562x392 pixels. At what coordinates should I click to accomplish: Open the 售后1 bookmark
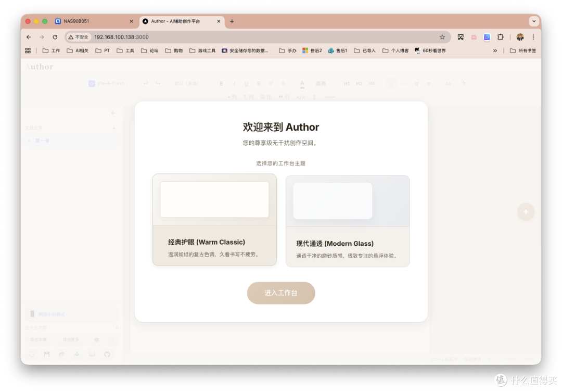point(338,50)
